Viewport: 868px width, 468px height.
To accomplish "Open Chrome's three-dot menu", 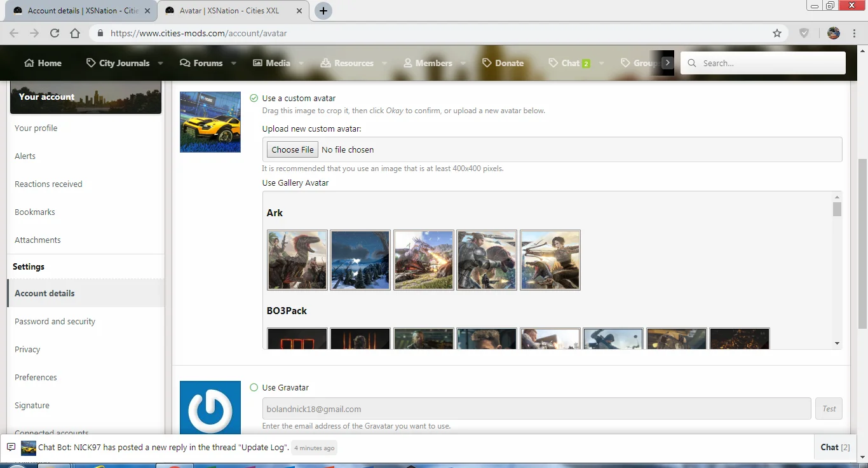I will [853, 33].
